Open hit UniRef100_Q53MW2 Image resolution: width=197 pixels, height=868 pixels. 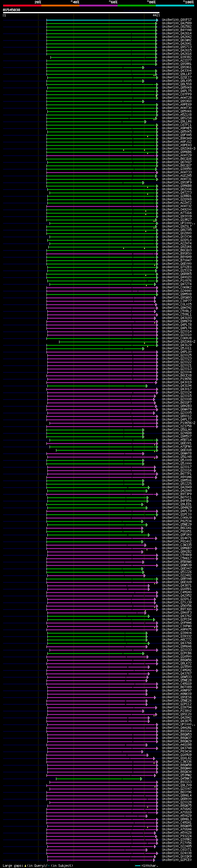tap(177, 775)
